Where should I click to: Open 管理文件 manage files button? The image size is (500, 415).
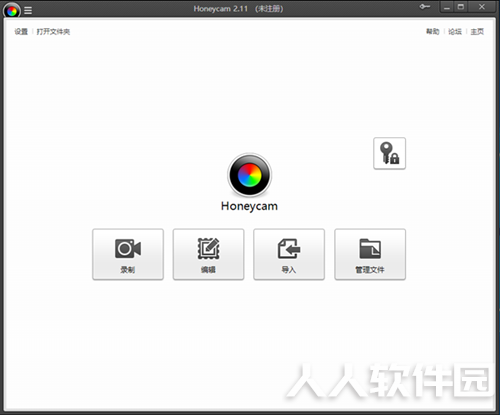(370, 254)
